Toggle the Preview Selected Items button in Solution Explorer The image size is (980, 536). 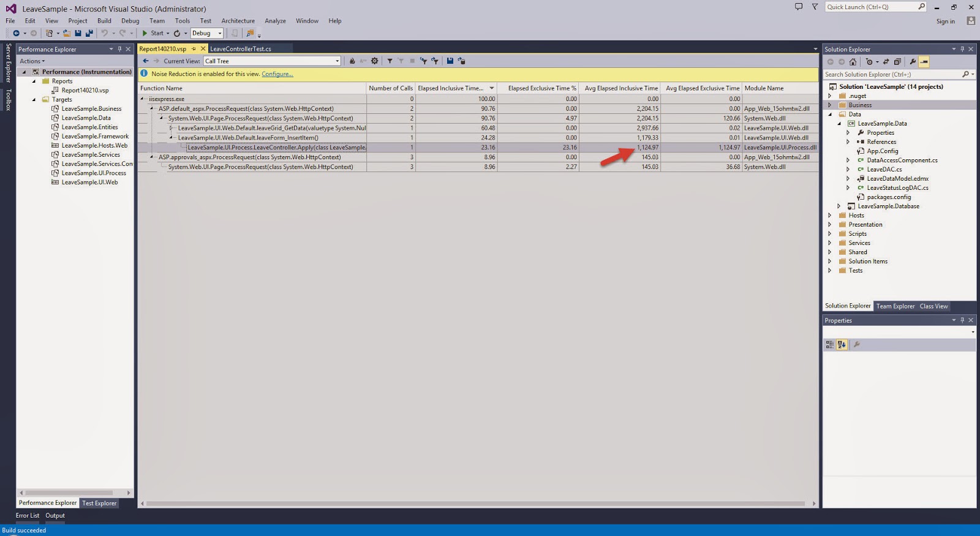tap(924, 61)
